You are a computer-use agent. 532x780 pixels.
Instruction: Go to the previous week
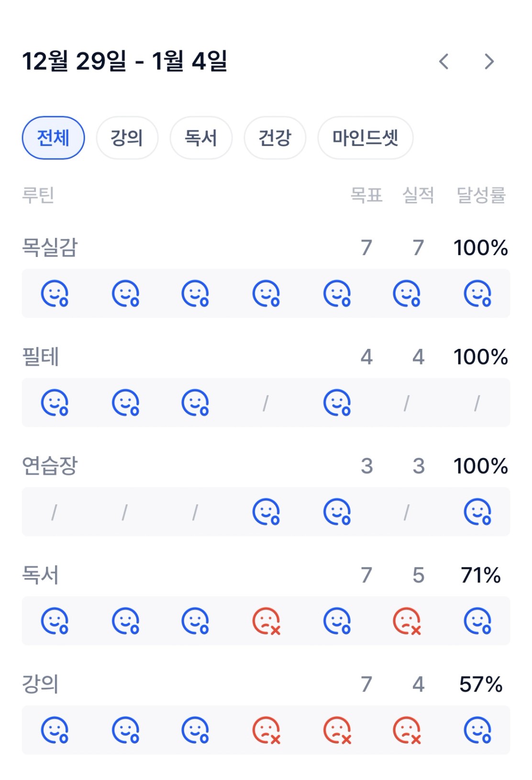coord(444,62)
